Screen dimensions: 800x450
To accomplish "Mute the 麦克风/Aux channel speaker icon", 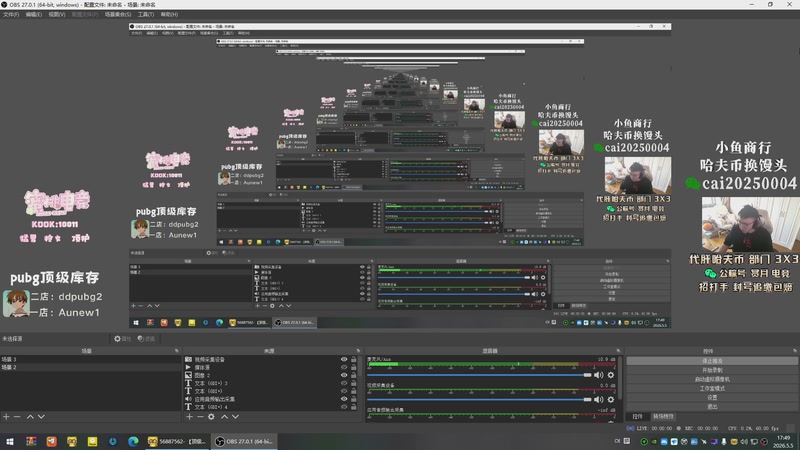I will [x=598, y=375].
